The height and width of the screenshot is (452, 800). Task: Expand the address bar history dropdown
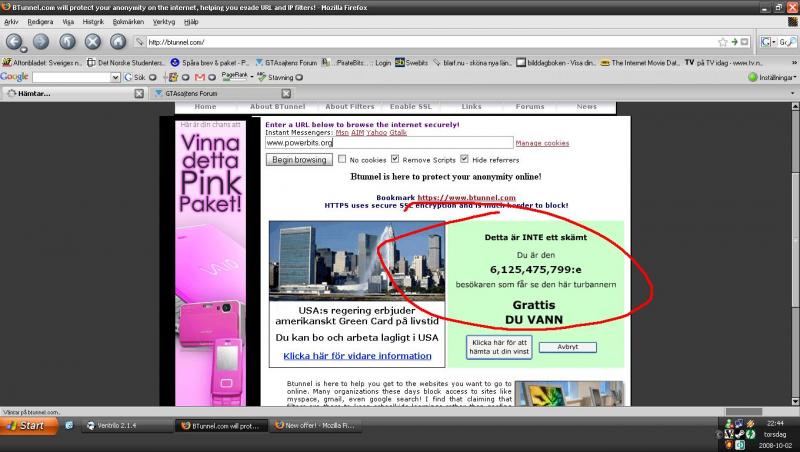pyautogui.click(x=746, y=42)
